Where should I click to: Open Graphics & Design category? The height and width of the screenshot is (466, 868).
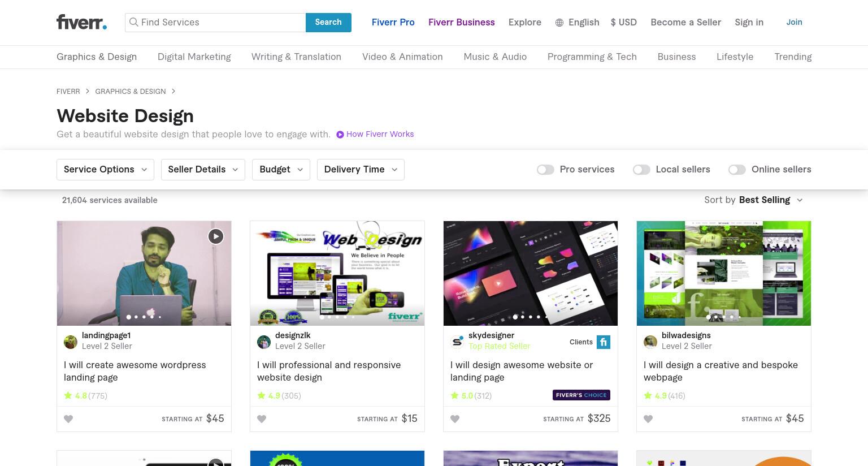[x=97, y=57]
